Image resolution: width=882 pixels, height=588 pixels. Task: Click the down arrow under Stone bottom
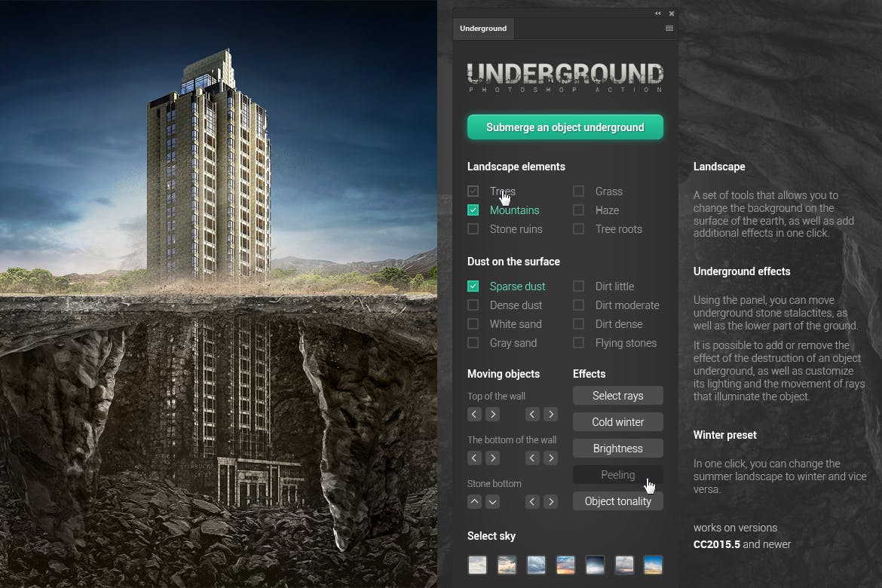492,501
